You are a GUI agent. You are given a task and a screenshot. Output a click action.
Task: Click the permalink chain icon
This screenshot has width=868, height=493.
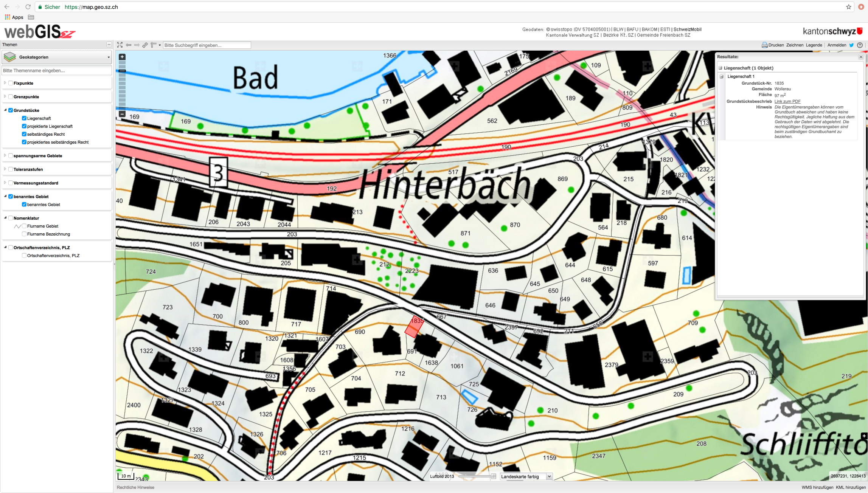(145, 45)
